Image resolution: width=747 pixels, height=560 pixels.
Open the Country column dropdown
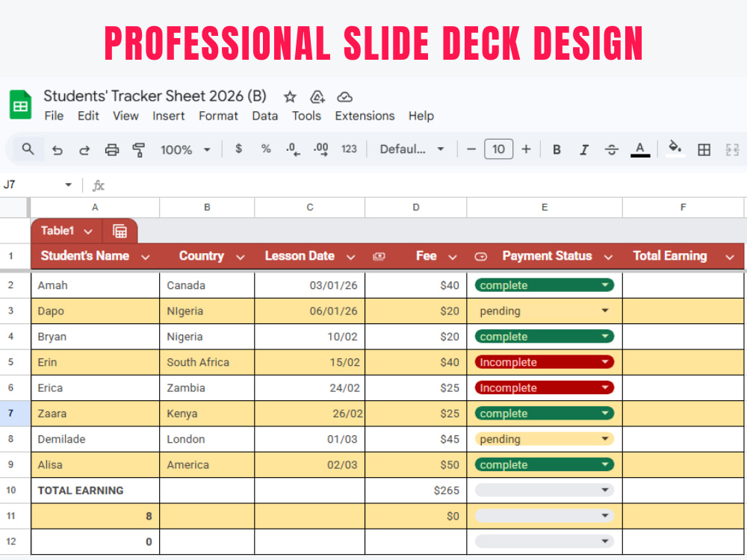tap(240, 257)
